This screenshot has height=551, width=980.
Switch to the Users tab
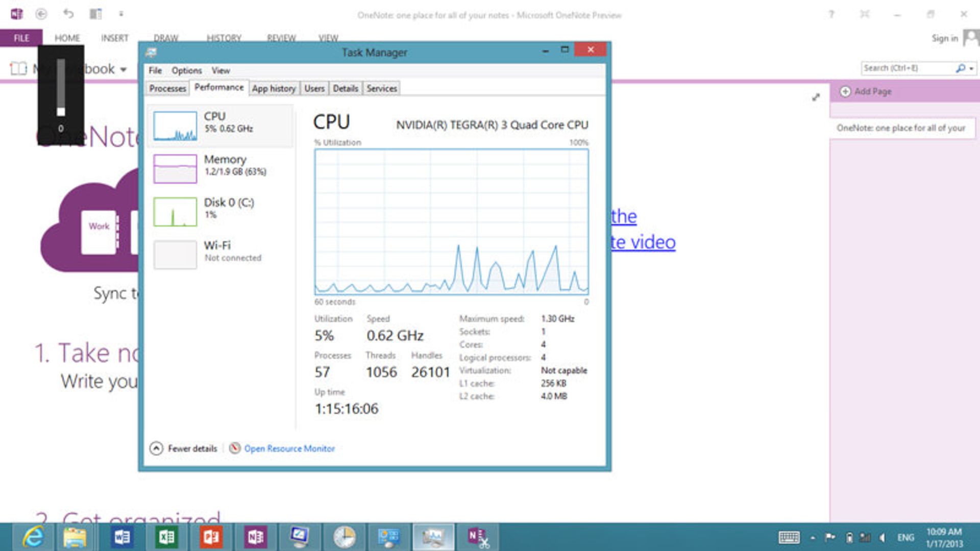point(314,88)
